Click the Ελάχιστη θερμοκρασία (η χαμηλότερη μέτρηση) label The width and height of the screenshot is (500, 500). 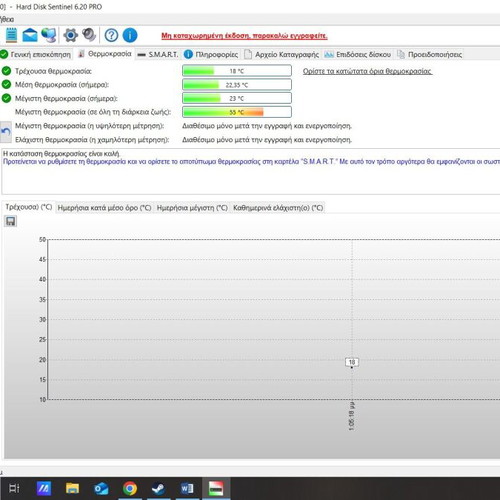[x=92, y=140]
